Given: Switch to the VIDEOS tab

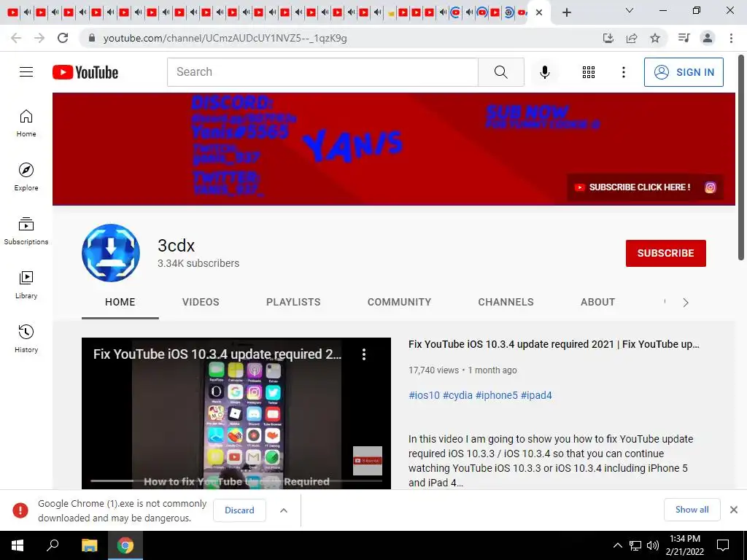Looking at the screenshot, I should coord(201,303).
